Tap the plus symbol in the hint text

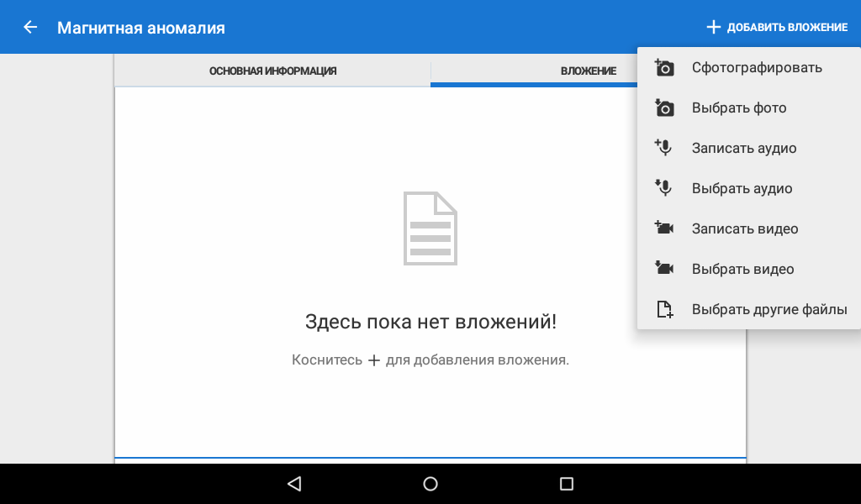(375, 360)
